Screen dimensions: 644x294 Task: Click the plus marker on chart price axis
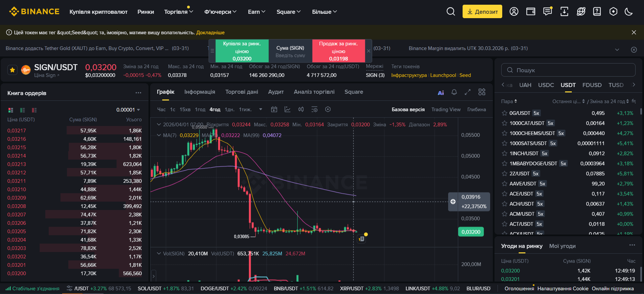[453, 202]
